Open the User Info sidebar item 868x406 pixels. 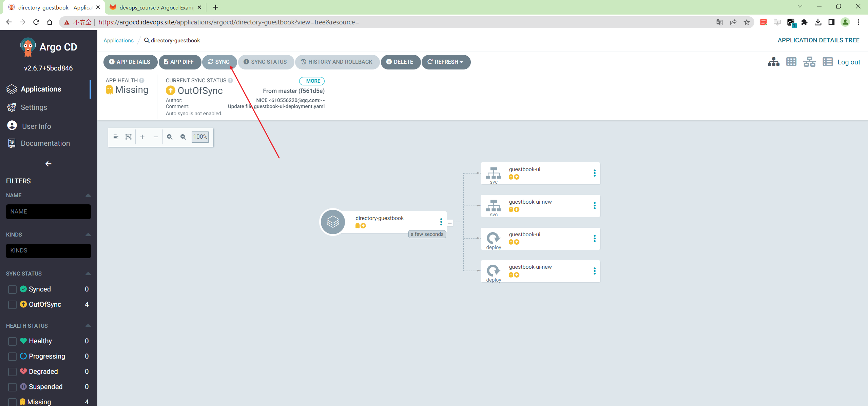pyautogui.click(x=36, y=126)
